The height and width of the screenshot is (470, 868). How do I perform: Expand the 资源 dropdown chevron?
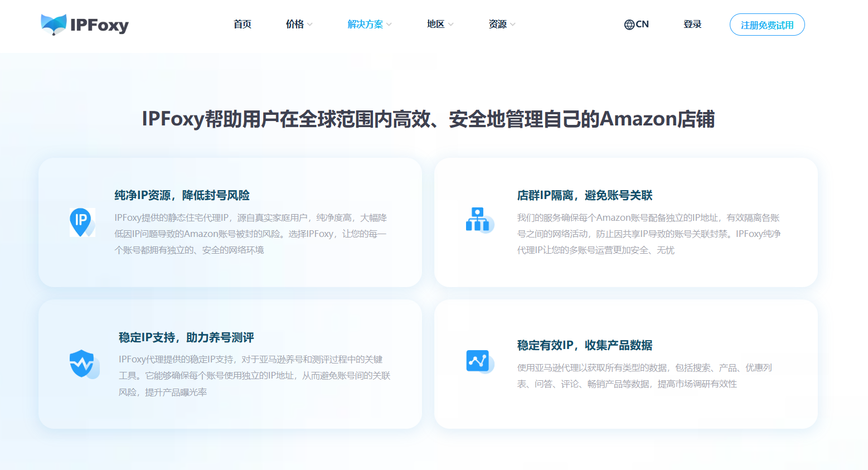pyautogui.click(x=513, y=25)
